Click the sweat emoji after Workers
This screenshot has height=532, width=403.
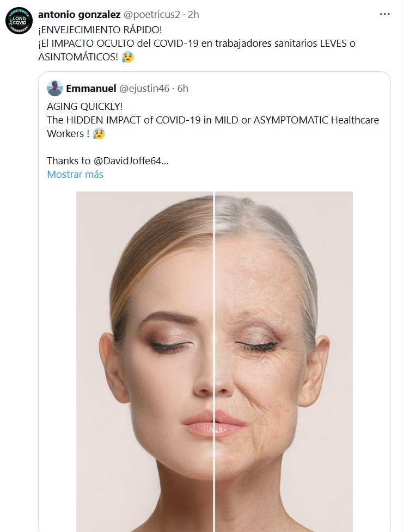pos(98,133)
